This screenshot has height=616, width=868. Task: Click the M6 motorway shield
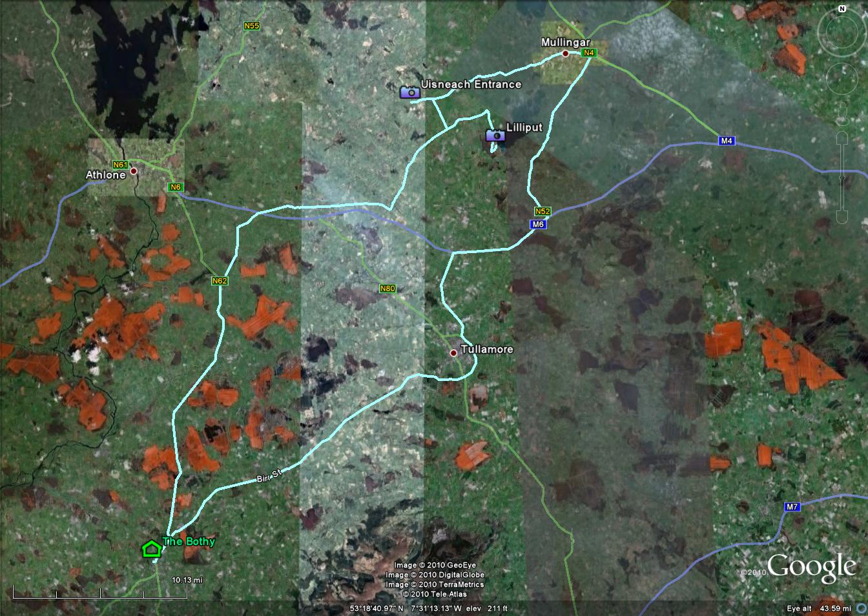[x=537, y=224]
